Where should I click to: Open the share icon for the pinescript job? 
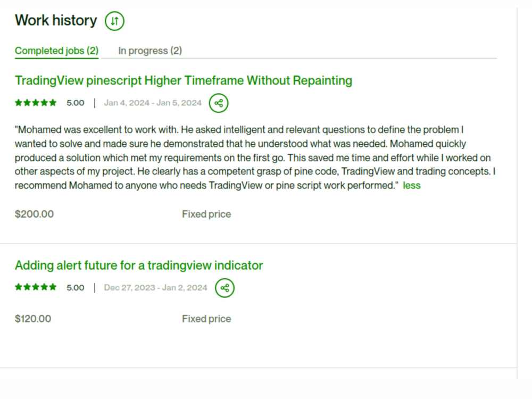pyautogui.click(x=218, y=103)
